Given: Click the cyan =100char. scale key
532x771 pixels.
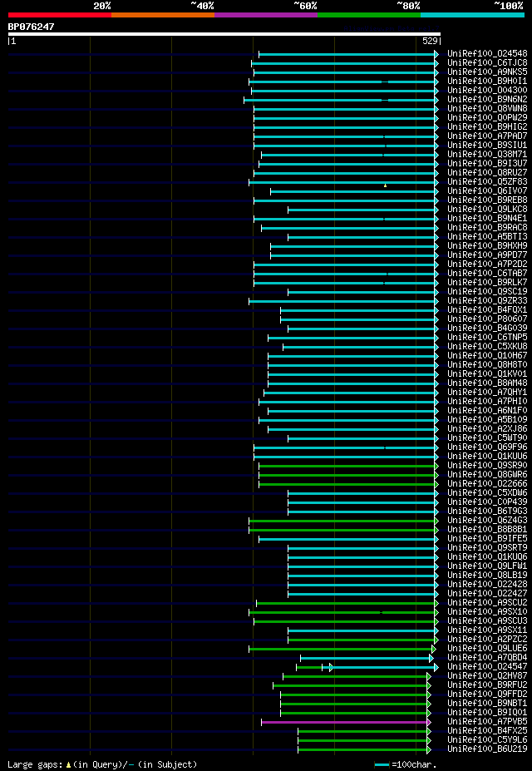Looking at the screenshot, I should tap(382, 764).
